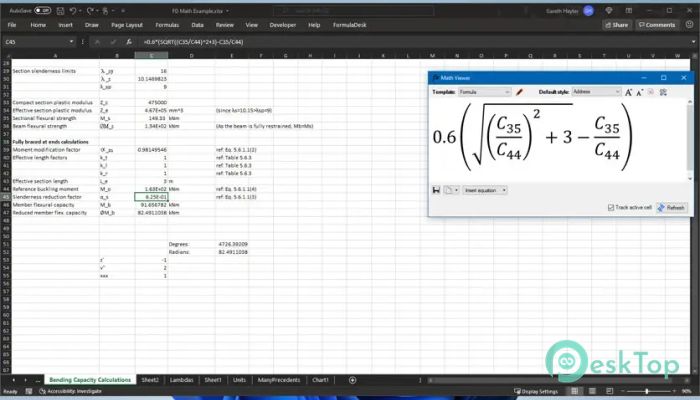The image size is (700, 400).
Task: Open the file name dropdown in title bar
Action: (x=227, y=11)
